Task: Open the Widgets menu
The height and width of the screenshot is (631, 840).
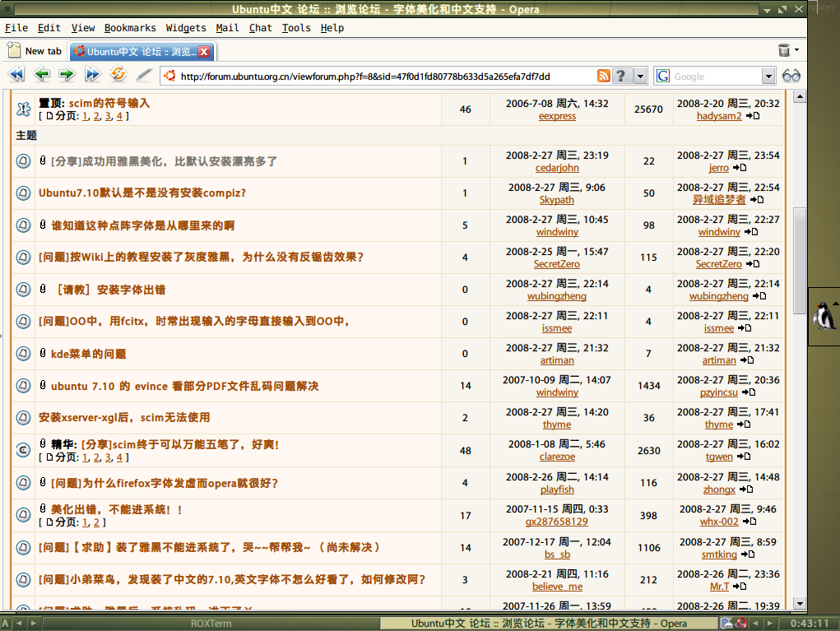Action: click(186, 28)
